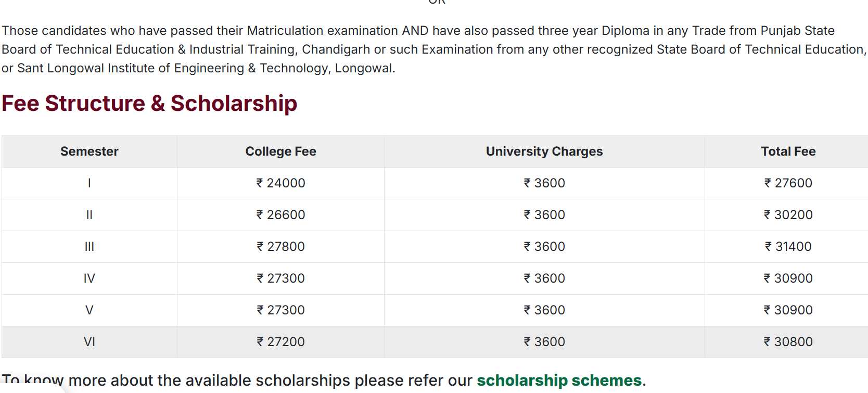Select the ₹ 24000 college fee cell

tap(280, 183)
